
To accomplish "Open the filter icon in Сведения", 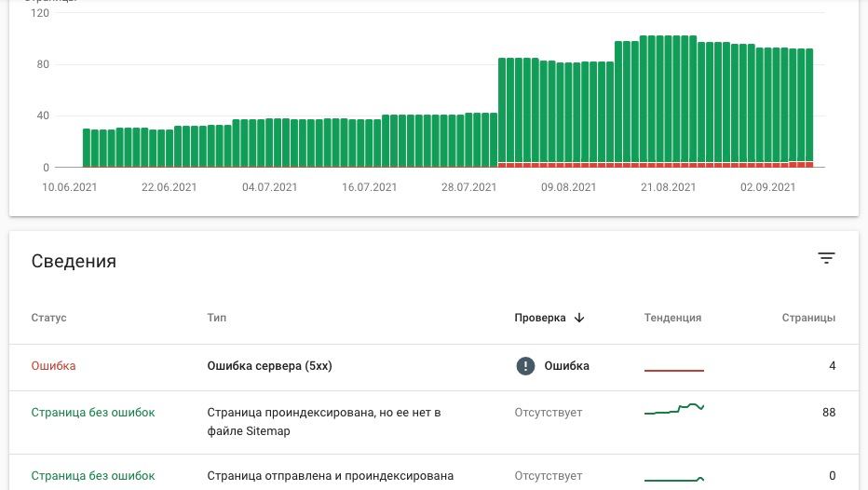I will pos(826,258).
